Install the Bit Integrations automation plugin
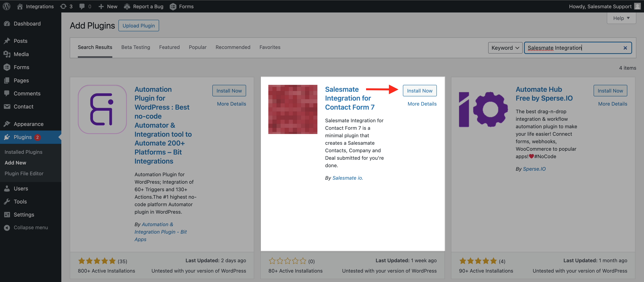The height and width of the screenshot is (282, 644). pyautogui.click(x=229, y=91)
